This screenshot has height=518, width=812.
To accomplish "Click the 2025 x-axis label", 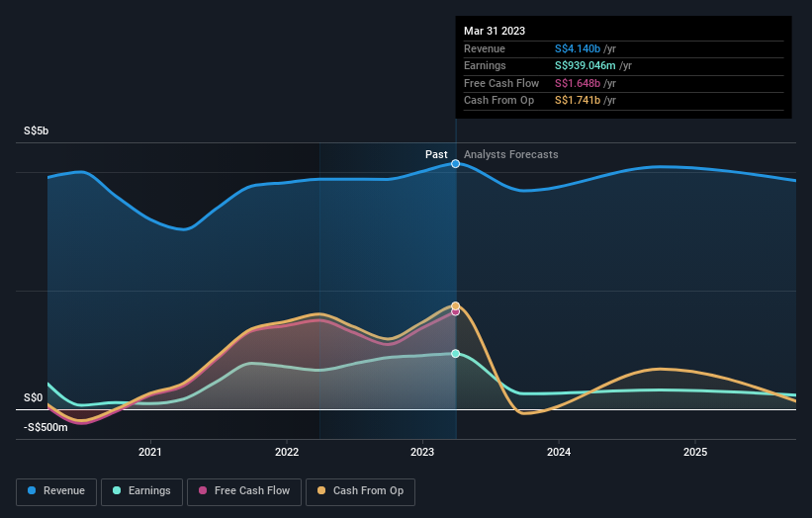I will (695, 453).
